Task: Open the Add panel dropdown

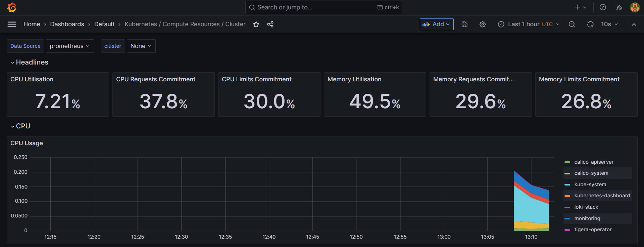Action: click(436, 24)
